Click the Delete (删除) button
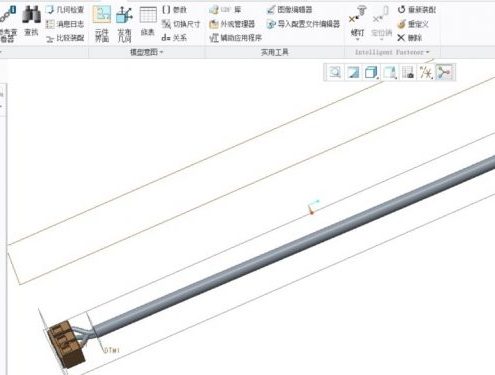The image size is (495, 375). [410, 38]
